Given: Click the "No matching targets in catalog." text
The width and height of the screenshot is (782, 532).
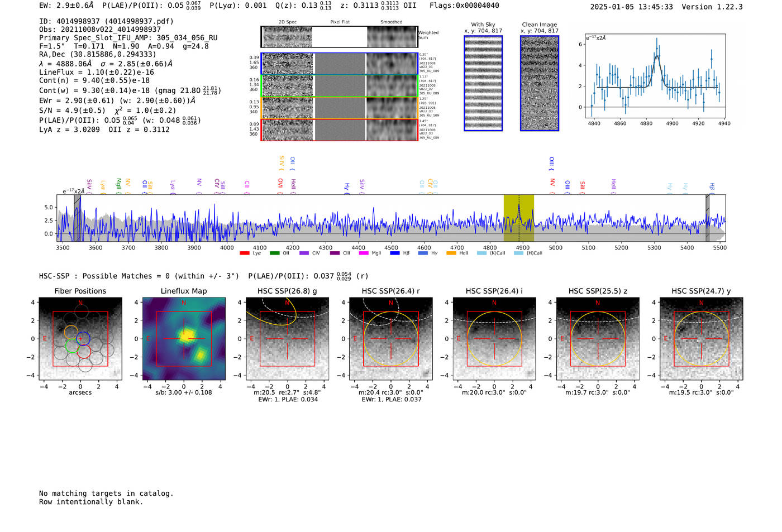Looking at the screenshot, I should pos(106,493).
